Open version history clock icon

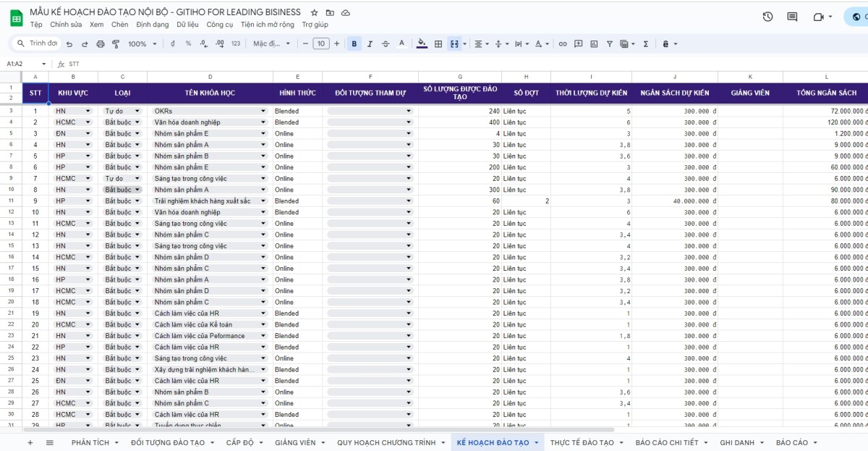767,17
